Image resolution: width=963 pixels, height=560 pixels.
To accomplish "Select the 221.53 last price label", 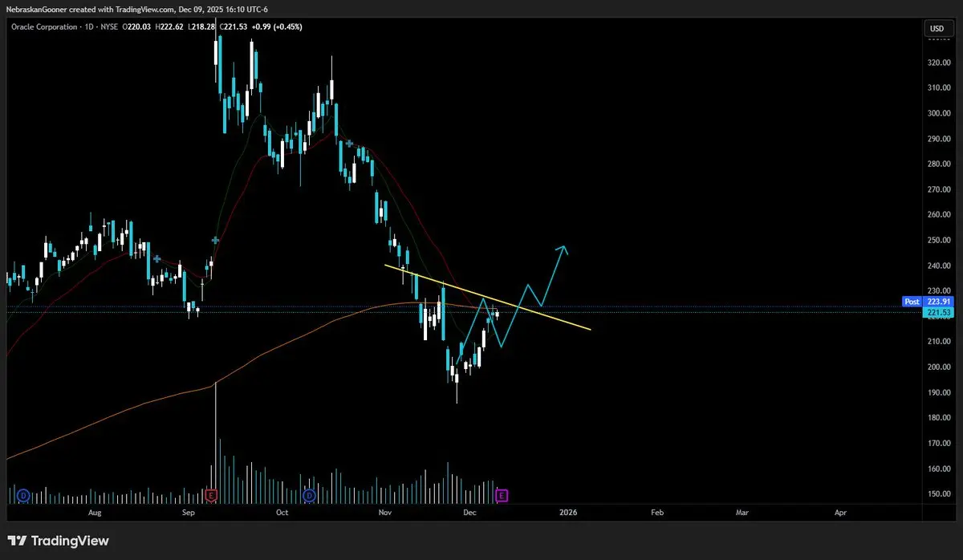I will pyautogui.click(x=937, y=312).
